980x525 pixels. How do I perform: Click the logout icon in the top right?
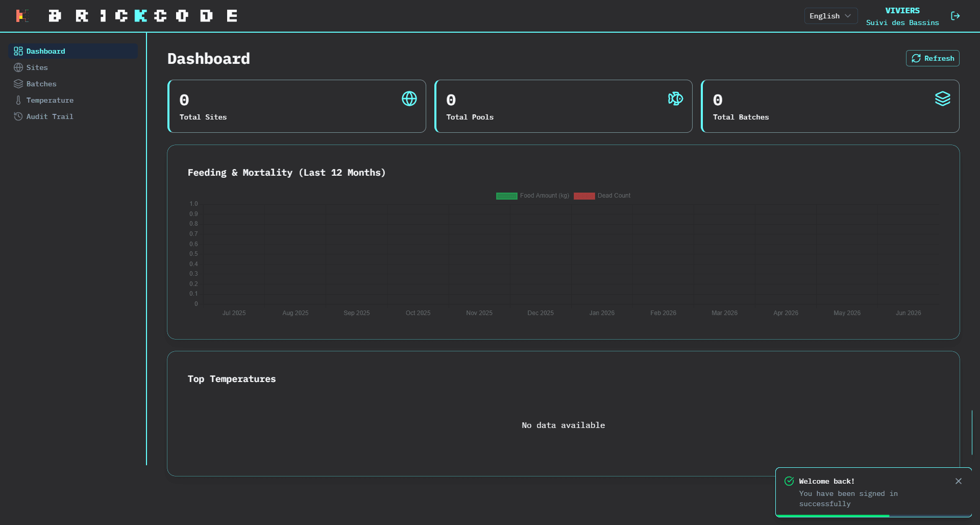point(955,16)
